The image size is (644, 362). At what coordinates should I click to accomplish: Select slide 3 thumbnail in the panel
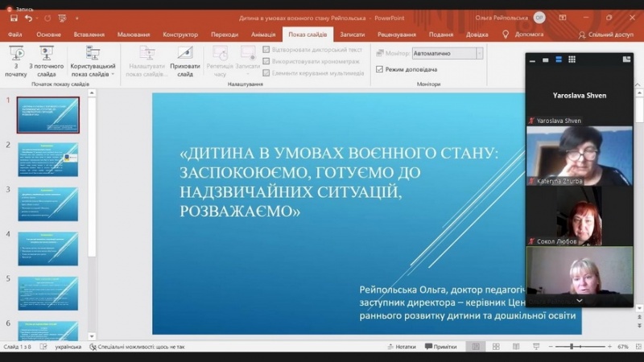(x=48, y=204)
